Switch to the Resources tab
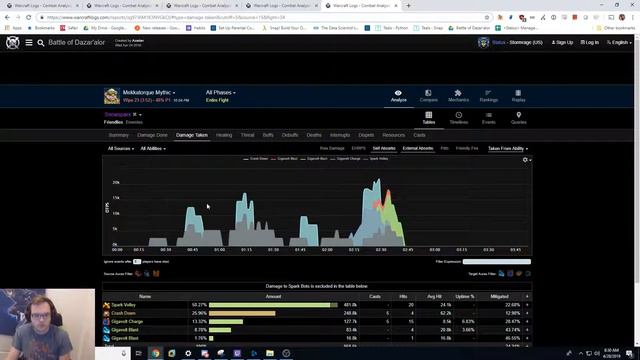This screenshot has width=640, height=360. 393,135
